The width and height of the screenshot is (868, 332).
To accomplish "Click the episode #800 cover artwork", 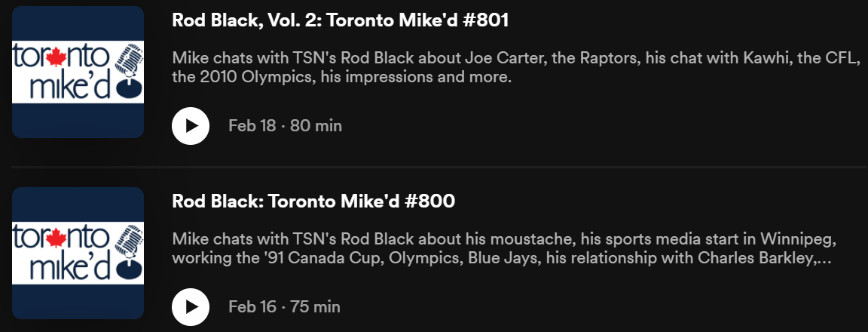I will click(78, 253).
